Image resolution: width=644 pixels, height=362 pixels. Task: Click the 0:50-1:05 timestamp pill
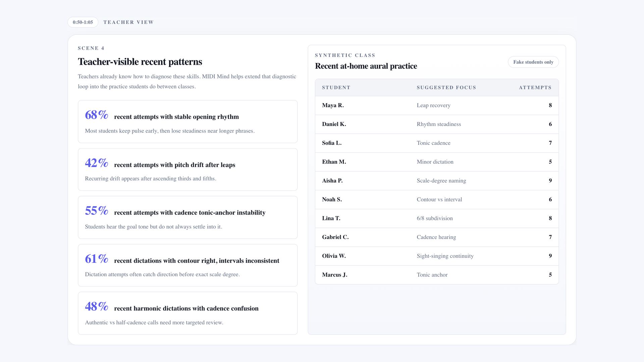(x=83, y=22)
